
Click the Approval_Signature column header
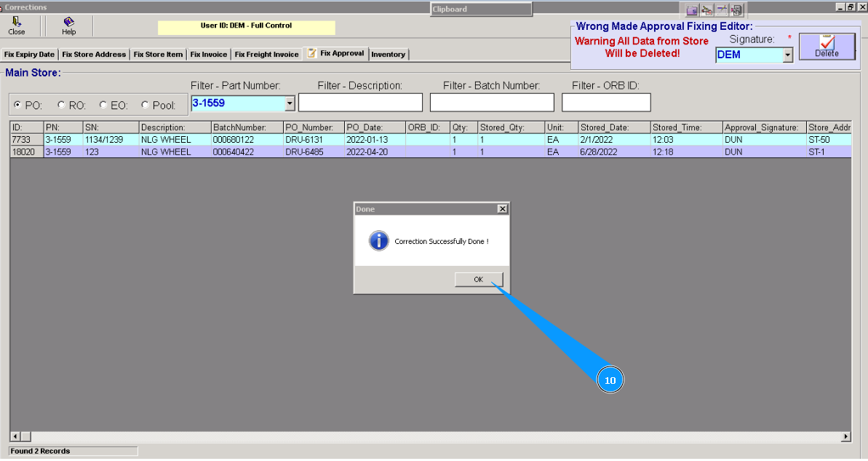coord(764,127)
